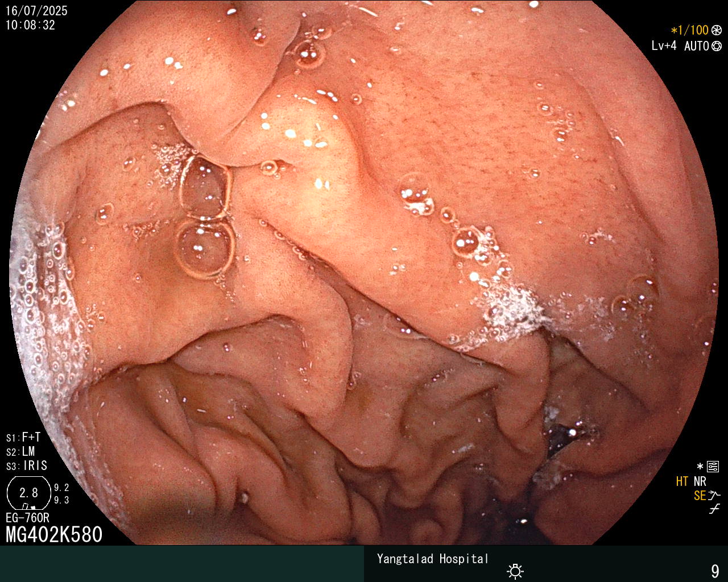
Task: Click the Yangtalad Hospital label
Action: point(433,559)
